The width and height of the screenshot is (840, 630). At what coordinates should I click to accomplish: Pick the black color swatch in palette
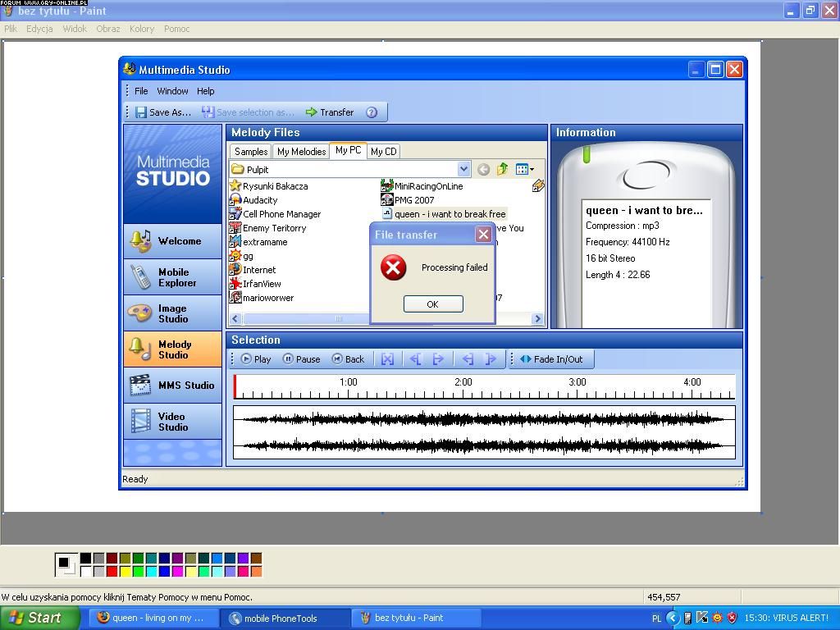click(85, 558)
